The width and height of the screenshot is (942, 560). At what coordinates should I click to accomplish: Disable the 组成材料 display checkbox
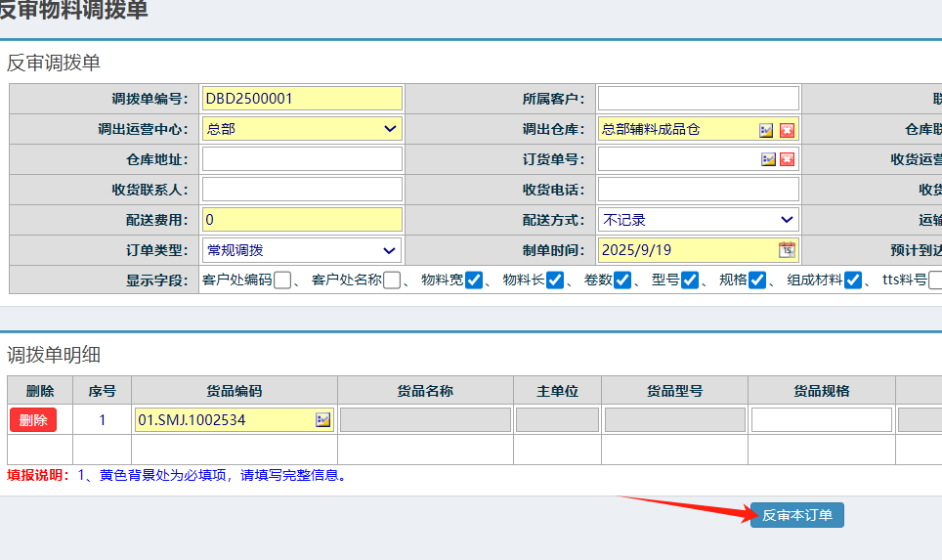point(853,280)
